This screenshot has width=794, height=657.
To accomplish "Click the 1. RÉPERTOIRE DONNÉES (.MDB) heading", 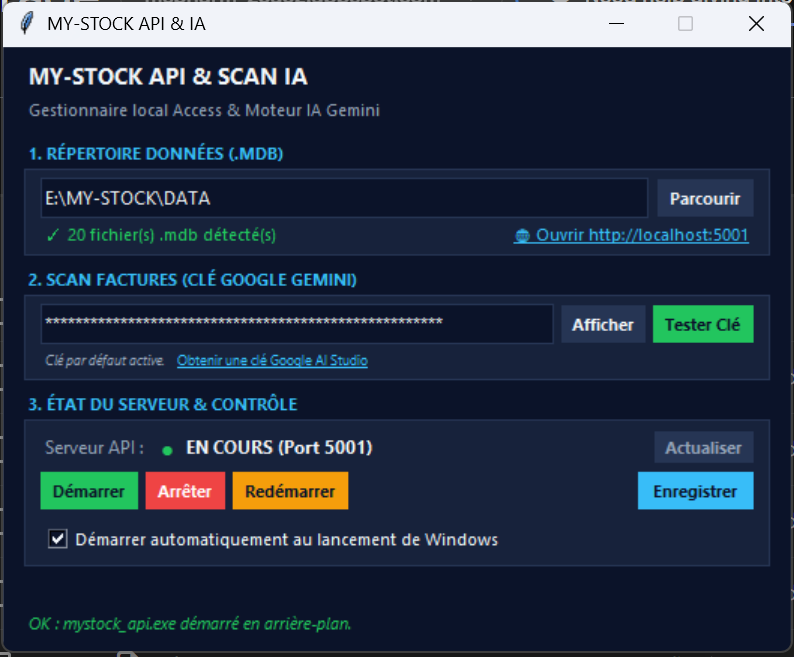I will click(156, 153).
